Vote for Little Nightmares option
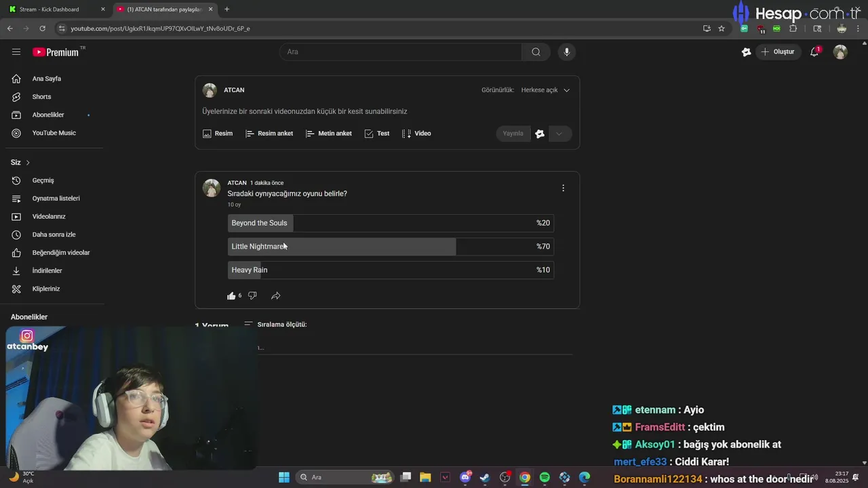 pos(391,247)
